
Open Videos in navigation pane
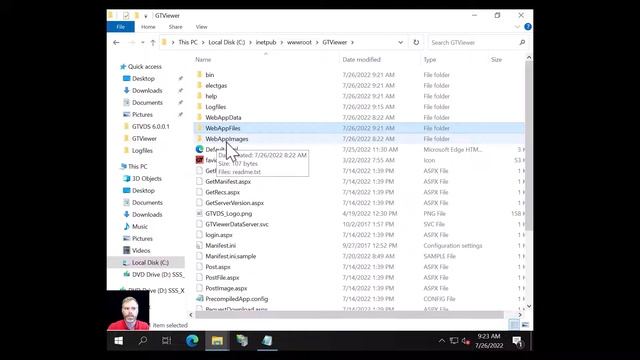[141, 251]
